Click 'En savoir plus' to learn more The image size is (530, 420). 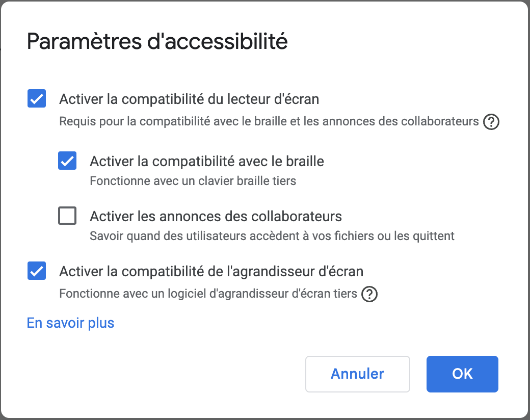70,323
